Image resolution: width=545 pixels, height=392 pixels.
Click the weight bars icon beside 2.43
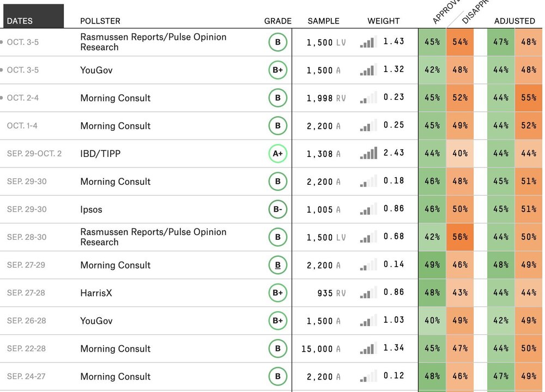(368, 153)
